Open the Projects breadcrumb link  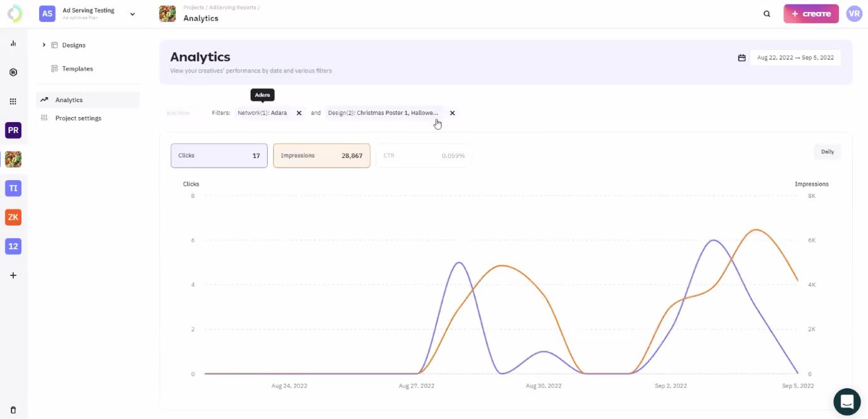(x=194, y=7)
